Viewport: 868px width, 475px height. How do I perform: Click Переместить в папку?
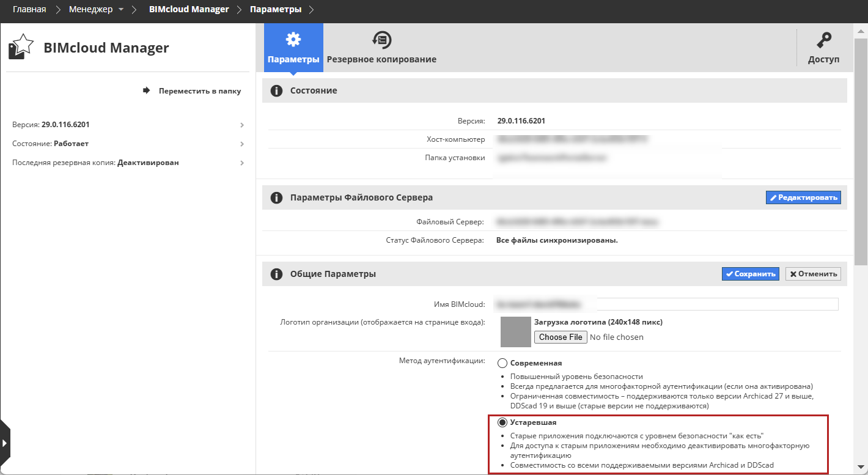tap(192, 91)
